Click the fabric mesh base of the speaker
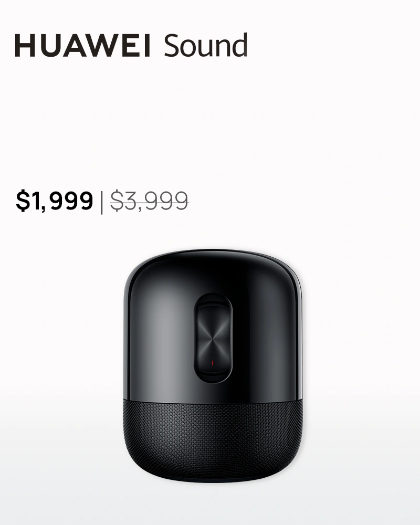The height and width of the screenshot is (525, 420). click(x=213, y=440)
